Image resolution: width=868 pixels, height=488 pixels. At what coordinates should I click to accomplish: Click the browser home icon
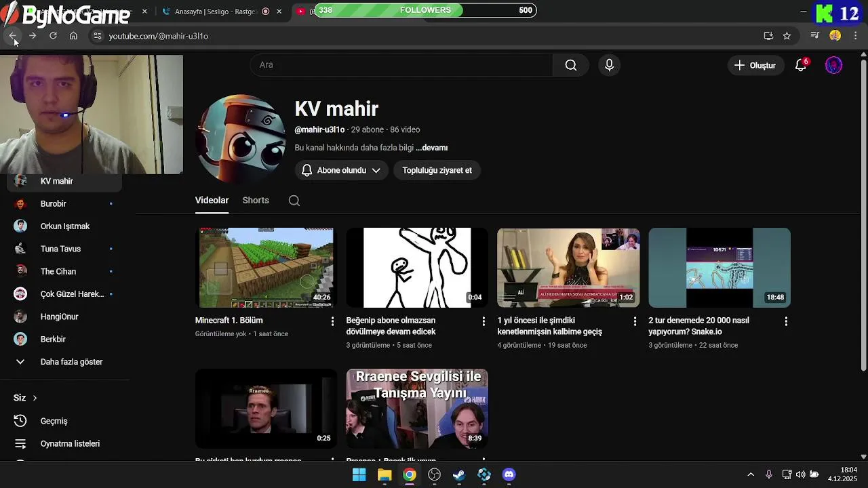73,36
